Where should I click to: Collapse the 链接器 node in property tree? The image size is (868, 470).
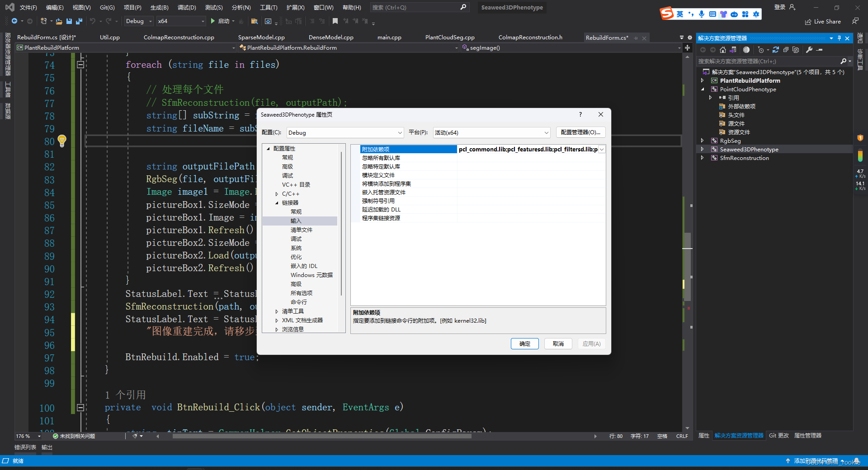tap(277, 203)
